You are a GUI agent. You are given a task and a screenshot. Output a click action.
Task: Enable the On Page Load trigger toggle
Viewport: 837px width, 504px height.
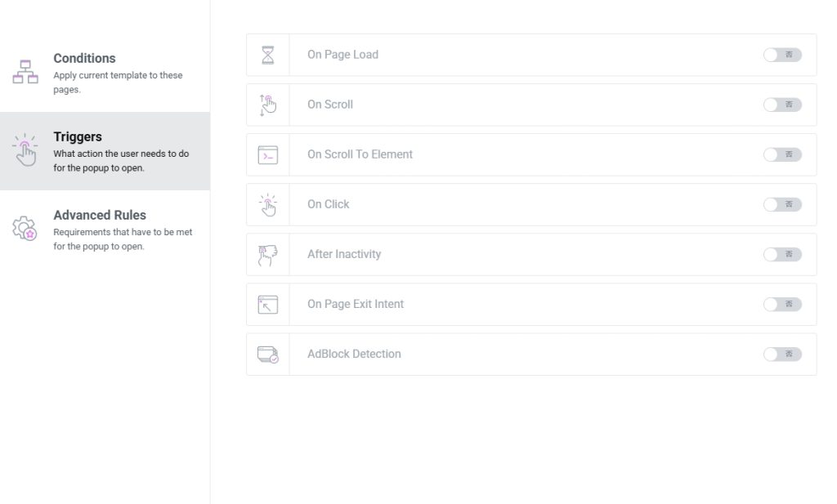782,55
